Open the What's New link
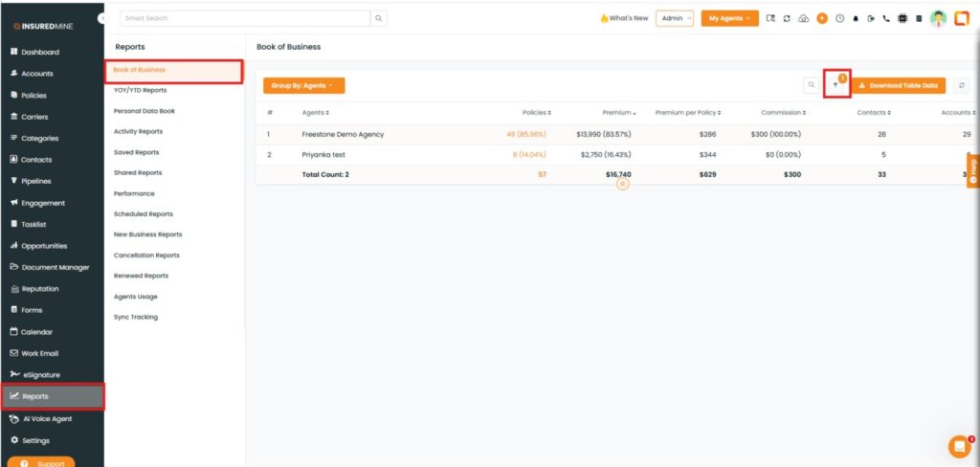The height and width of the screenshot is (467, 980). [624, 18]
